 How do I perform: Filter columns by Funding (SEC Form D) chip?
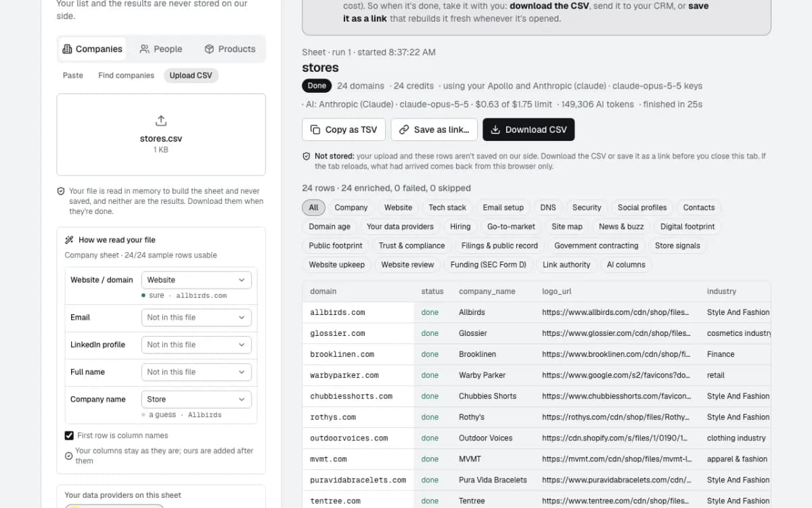point(488,265)
